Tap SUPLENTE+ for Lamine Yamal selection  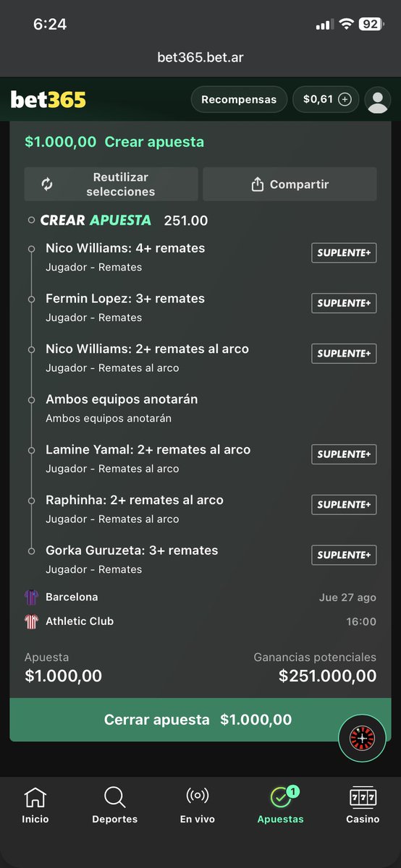click(344, 454)
